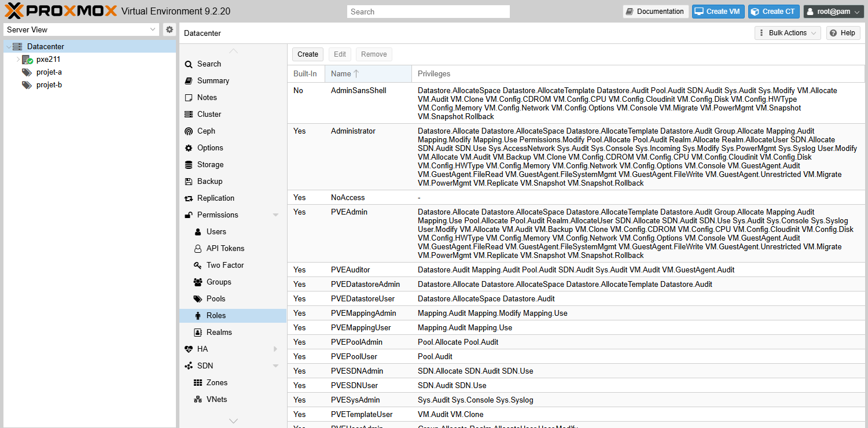Click the top Search input field
The height and width of the screenshot is (428, 868).
428,12
